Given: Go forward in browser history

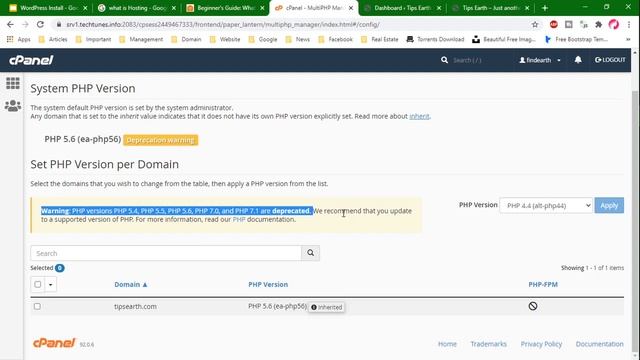Looking at the screenshot, I should 25,24.
